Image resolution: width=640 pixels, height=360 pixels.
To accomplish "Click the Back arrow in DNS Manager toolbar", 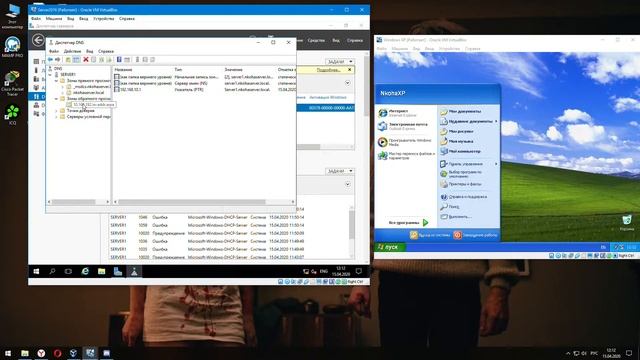I will 50,60.
